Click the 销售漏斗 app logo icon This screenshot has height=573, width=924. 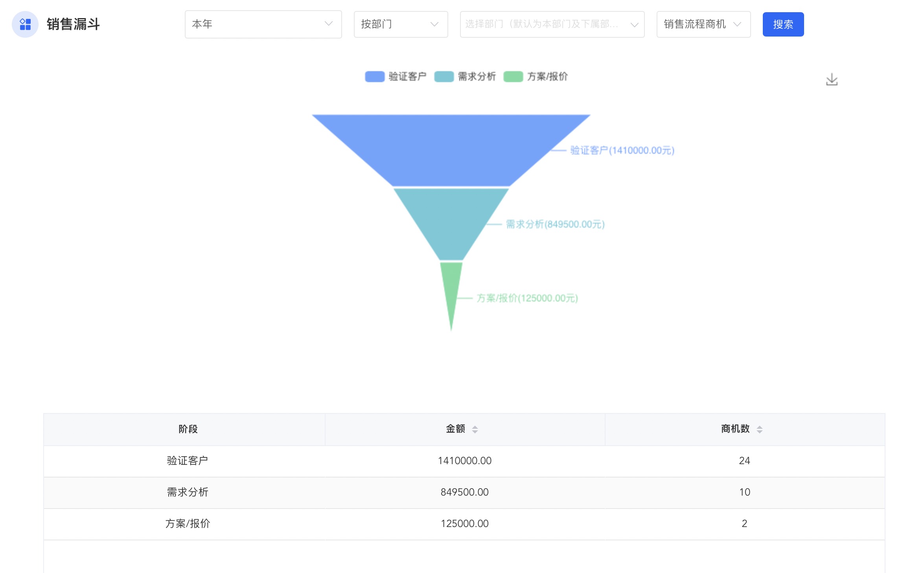pos(25,24)
